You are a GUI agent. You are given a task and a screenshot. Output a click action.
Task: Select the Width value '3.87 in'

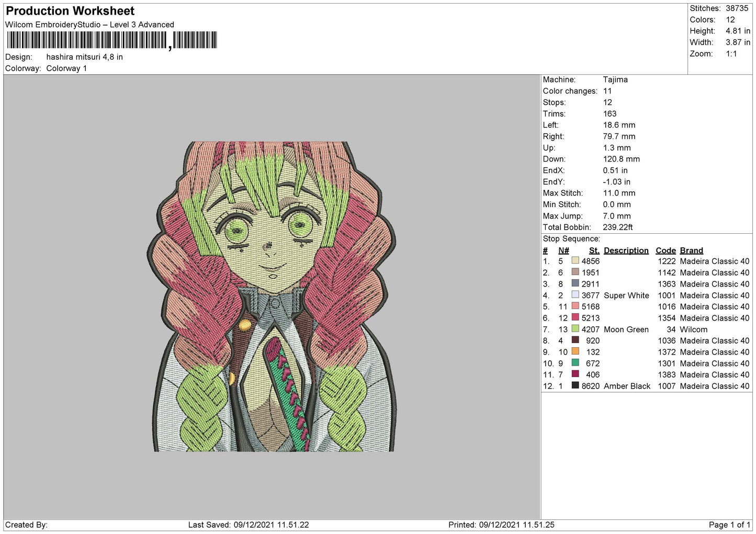738,42
